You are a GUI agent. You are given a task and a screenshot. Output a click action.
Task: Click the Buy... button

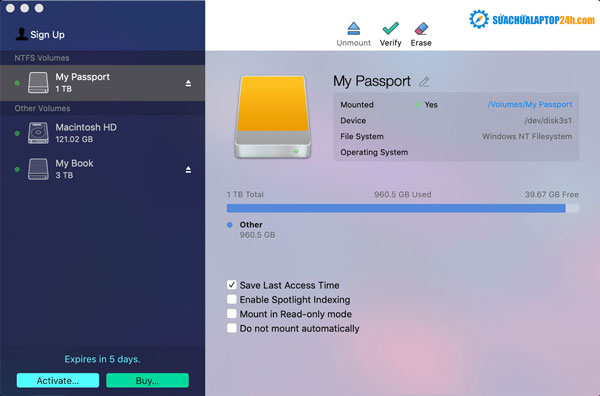(147, 380)
